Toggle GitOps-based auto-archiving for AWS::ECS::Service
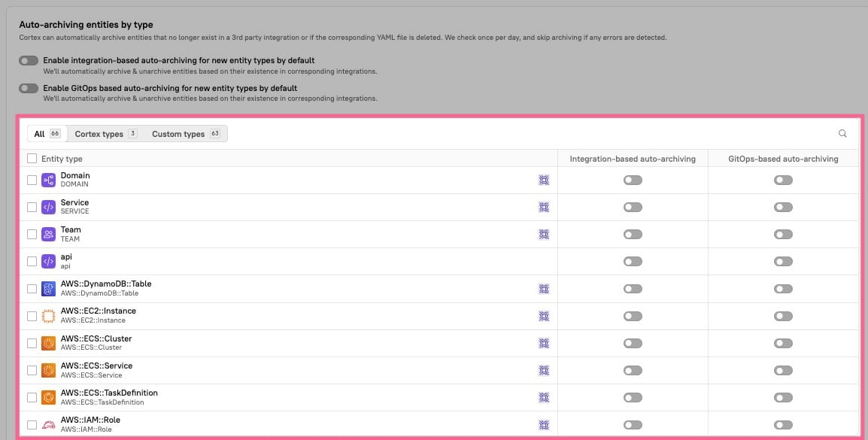The height and width of the screenshot is (440, 868). click(x=783, y=370)
